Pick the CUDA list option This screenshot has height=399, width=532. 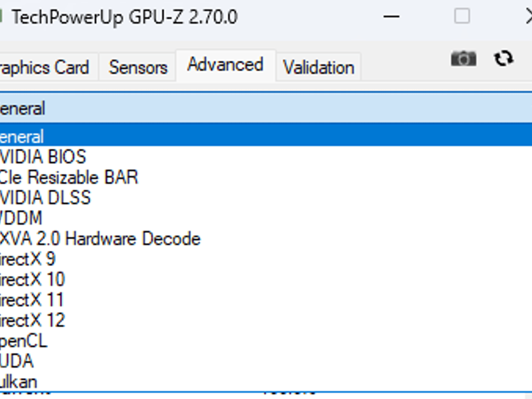(x=266, y=361)
